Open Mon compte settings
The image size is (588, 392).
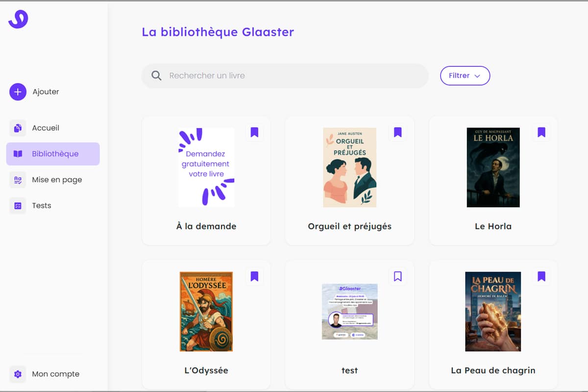pos(53,374)
